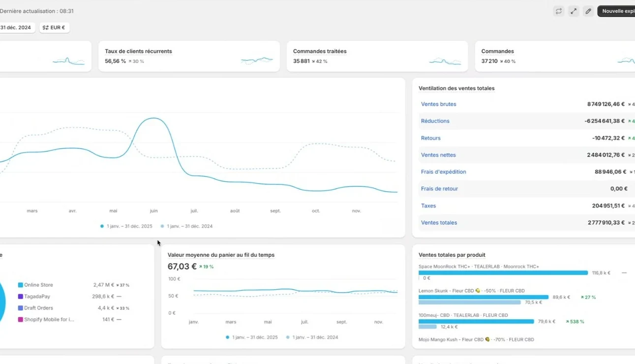Click the expand fullscreen arrows icon
This screenshot has height=364, width=635.
(574, 11)
